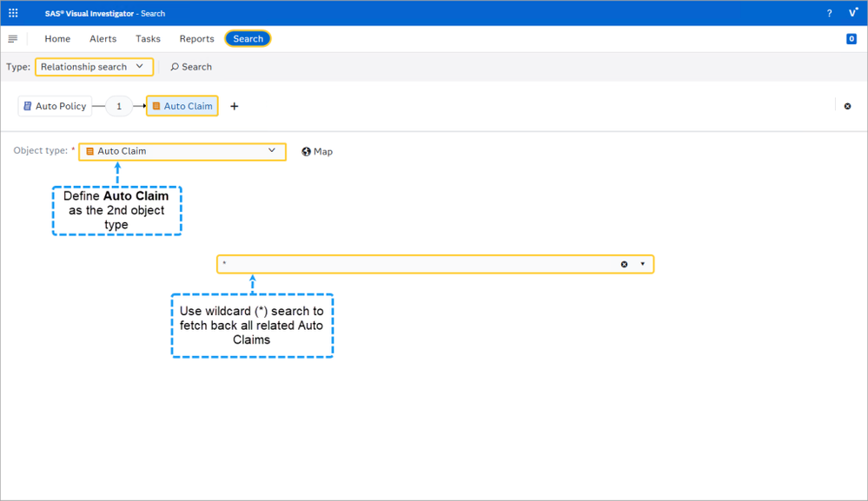Switch to the Reports tab
Viewport: 868px width, 501px height.
[x=196, y=38]
